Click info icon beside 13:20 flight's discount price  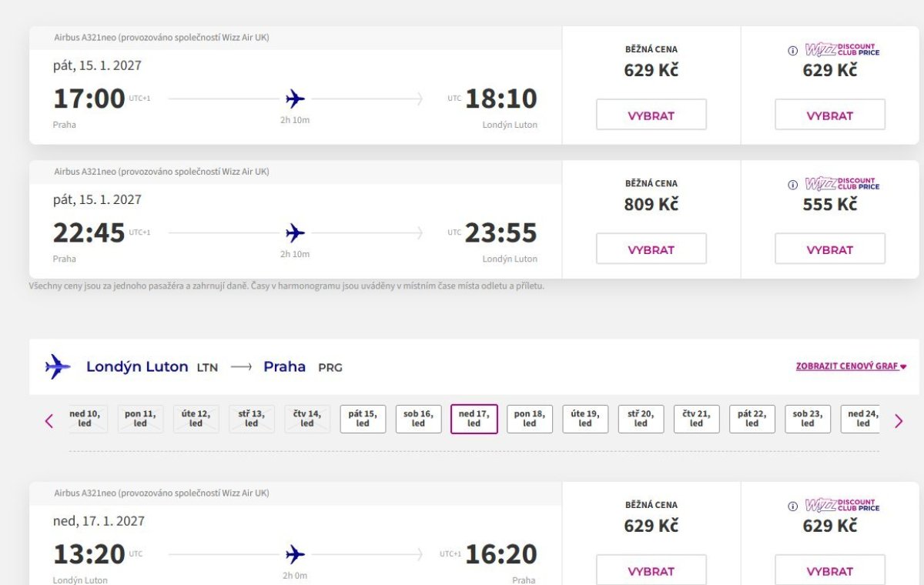(792, 506)
